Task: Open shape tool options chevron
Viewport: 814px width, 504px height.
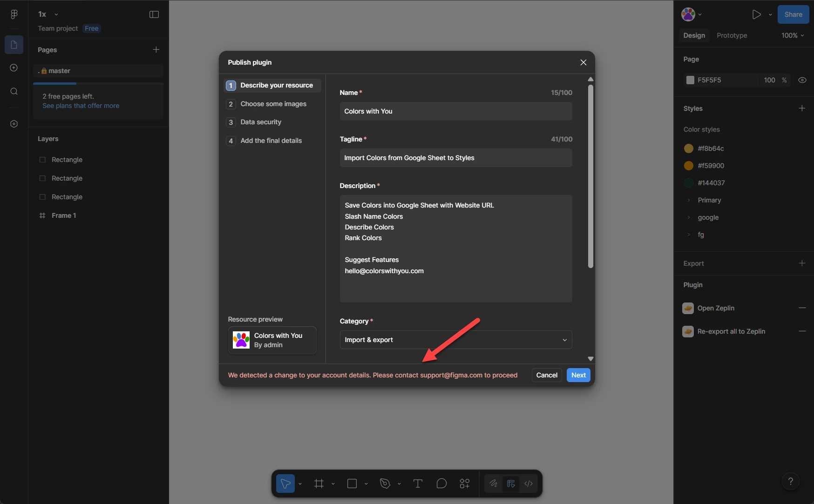Action: [366, 484]
